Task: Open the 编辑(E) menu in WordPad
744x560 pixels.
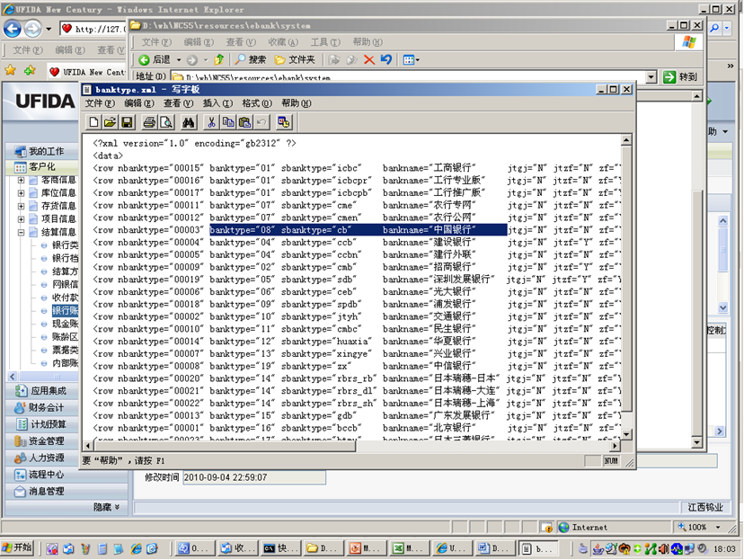Action: (139, 103)
